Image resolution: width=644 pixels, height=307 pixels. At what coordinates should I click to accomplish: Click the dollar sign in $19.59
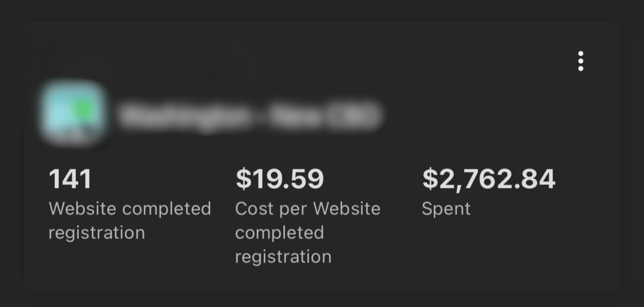click(243, 179)
